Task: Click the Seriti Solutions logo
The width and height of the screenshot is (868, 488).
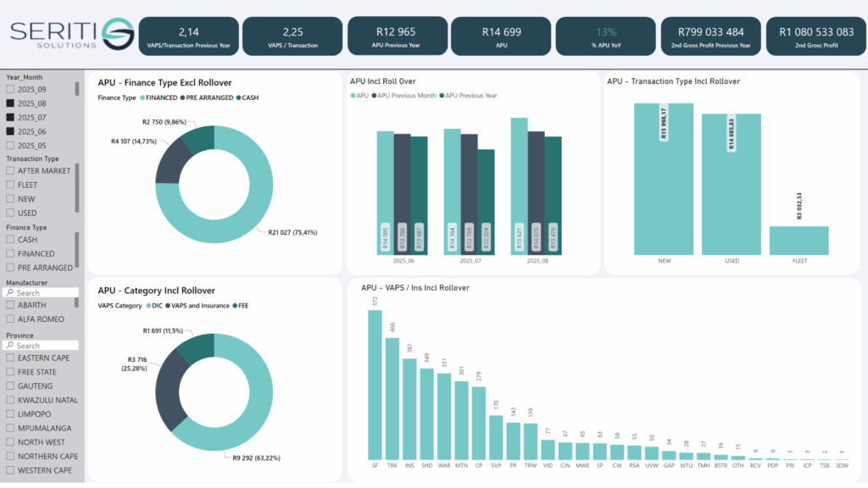Action: pos(72,34)
